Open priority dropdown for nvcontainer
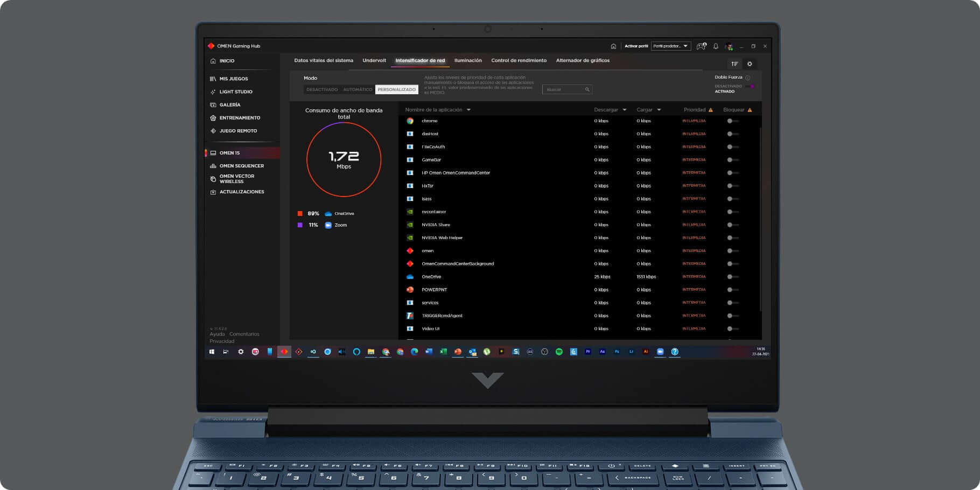This screenshot has width=980, height=490. click(694, 212)
